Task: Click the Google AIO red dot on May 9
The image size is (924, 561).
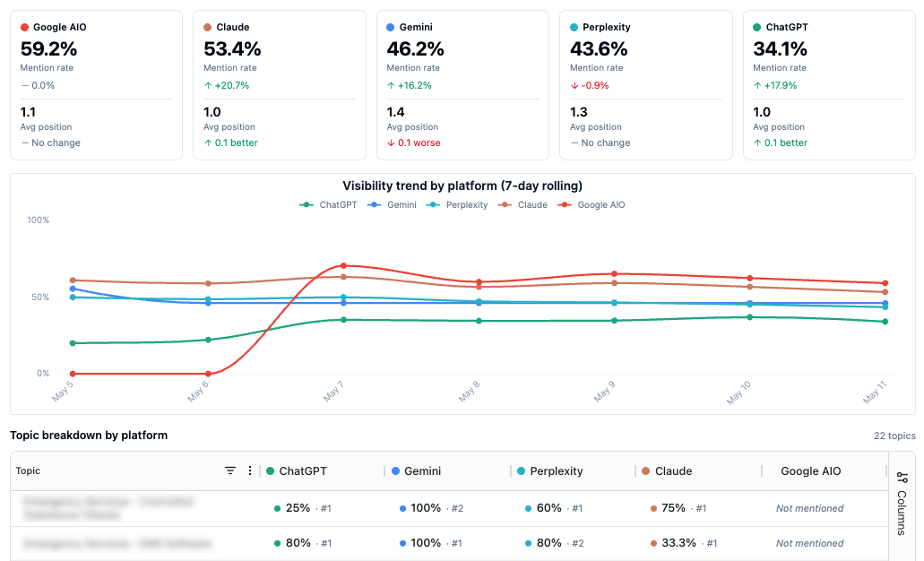Action: (x=614, y=274)
